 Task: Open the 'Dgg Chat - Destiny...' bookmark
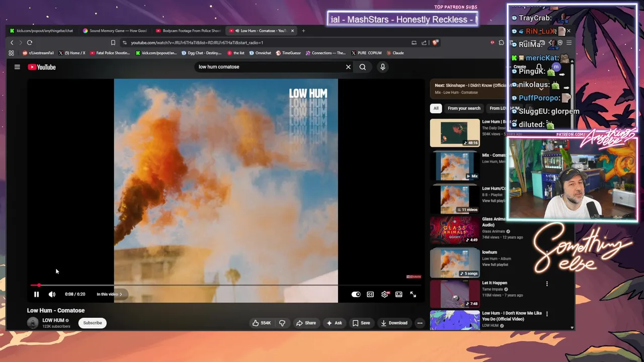tap(201, 53)
